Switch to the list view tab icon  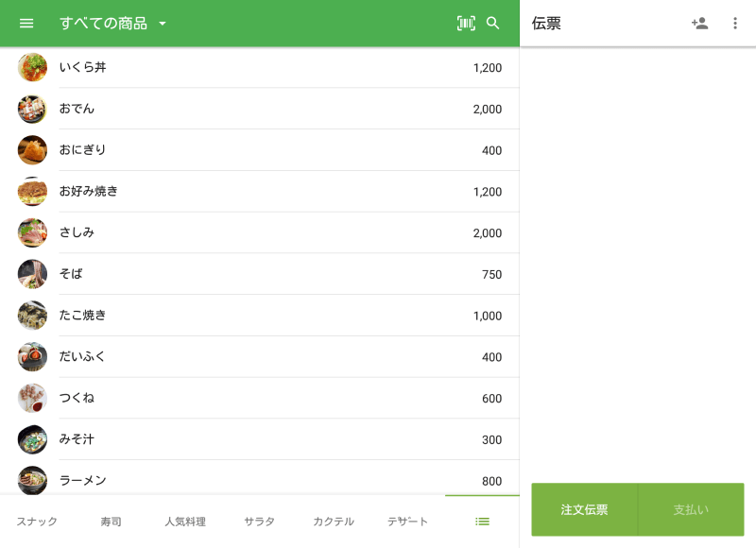coord(482,522)
